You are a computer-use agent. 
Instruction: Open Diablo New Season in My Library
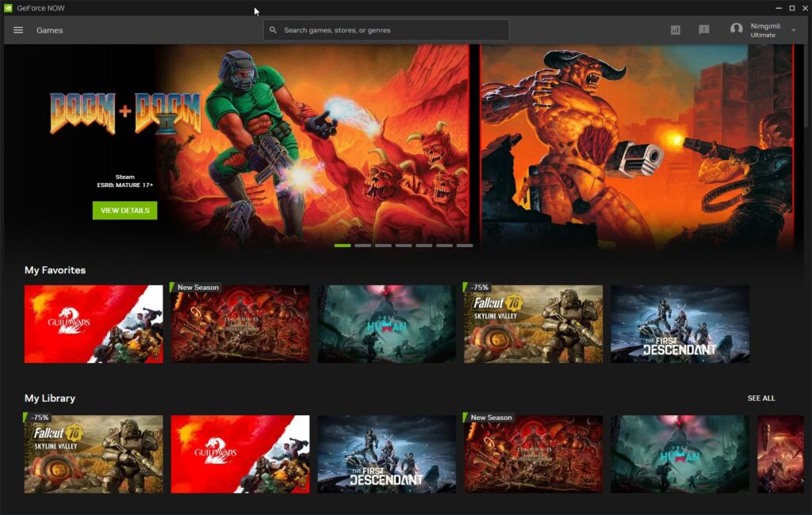point(534,454)
